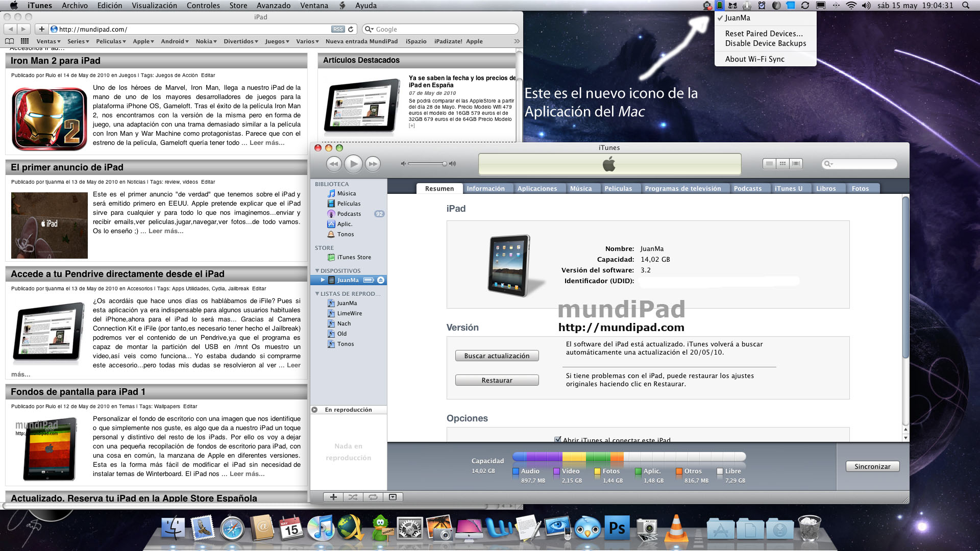Click the RSS button in Safari address bar
The image size is (980, 551).
338,30
